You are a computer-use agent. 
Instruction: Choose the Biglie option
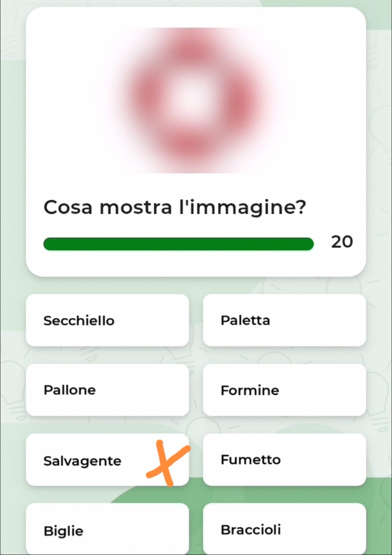tap(107, 529)
